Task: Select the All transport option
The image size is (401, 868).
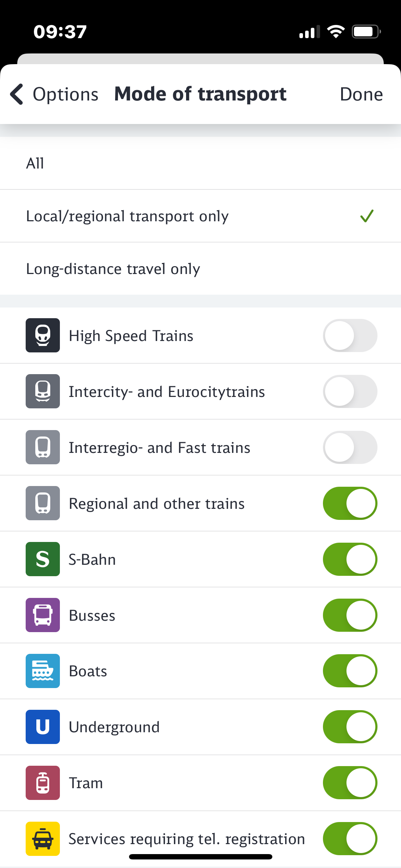Action: (x=200, y=163)
